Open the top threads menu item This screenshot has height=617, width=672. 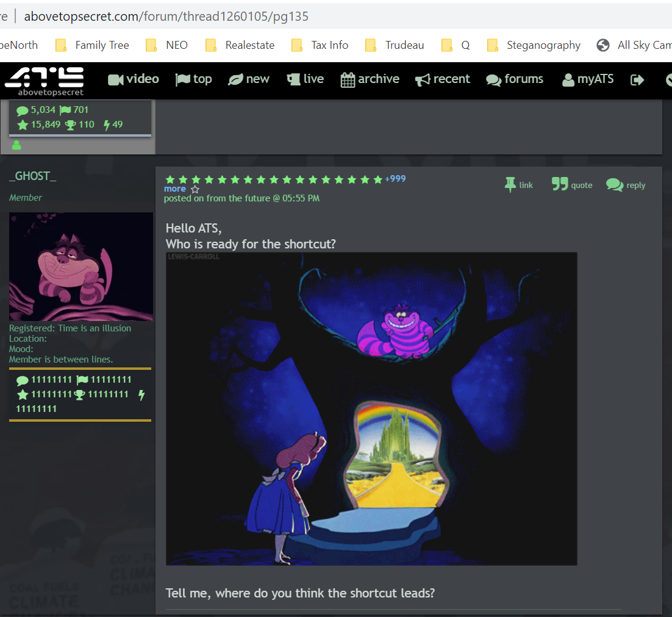(194, 79)
